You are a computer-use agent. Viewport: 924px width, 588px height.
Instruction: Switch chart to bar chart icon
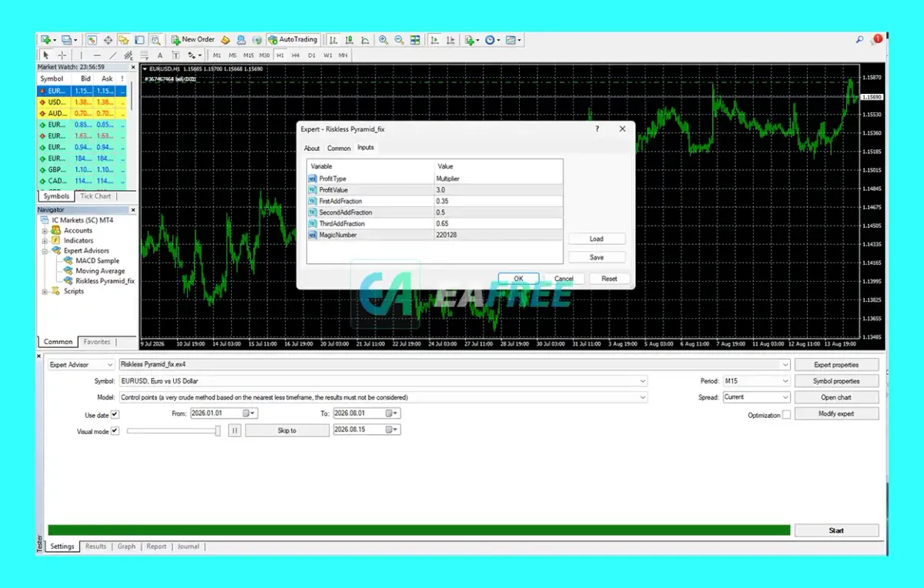point(333,39)
